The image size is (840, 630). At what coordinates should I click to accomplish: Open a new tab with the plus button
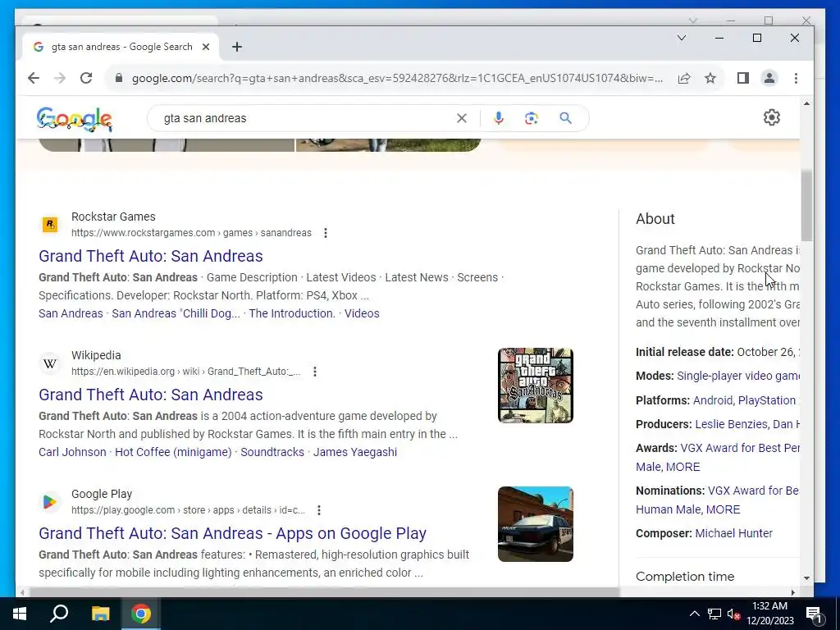pyautogui.click(x=237, y=47)
